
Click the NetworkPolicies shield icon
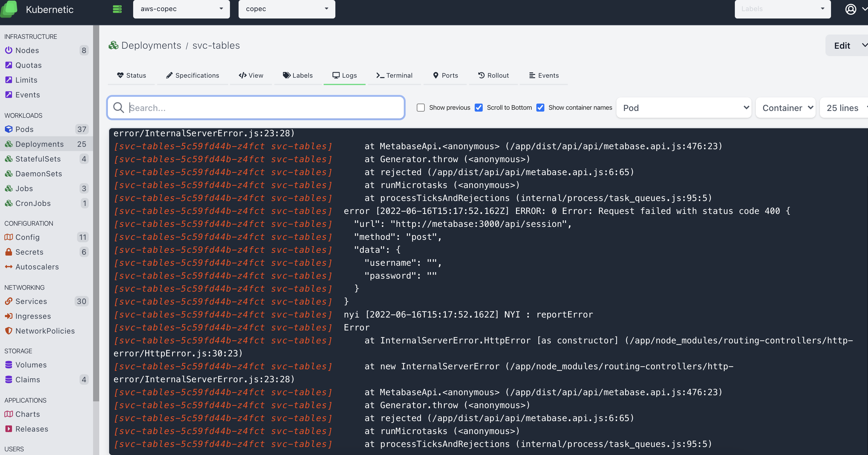click(9, 331)
